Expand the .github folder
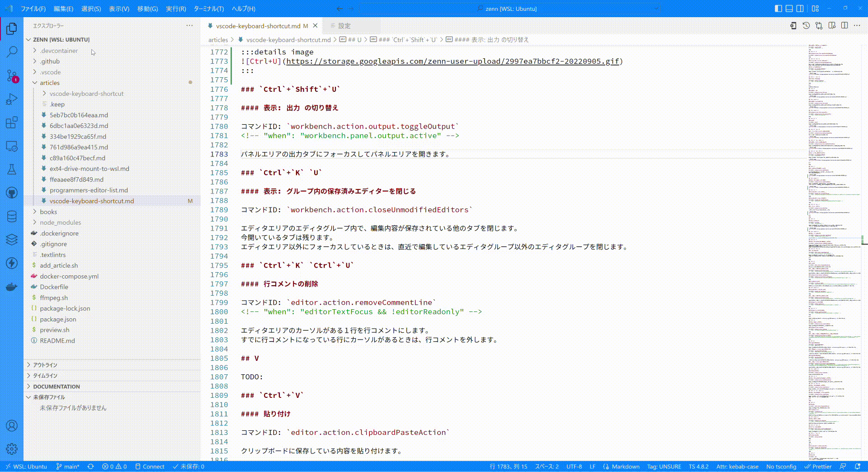This screenshot has height=472, width=868. tap(35, 61)
